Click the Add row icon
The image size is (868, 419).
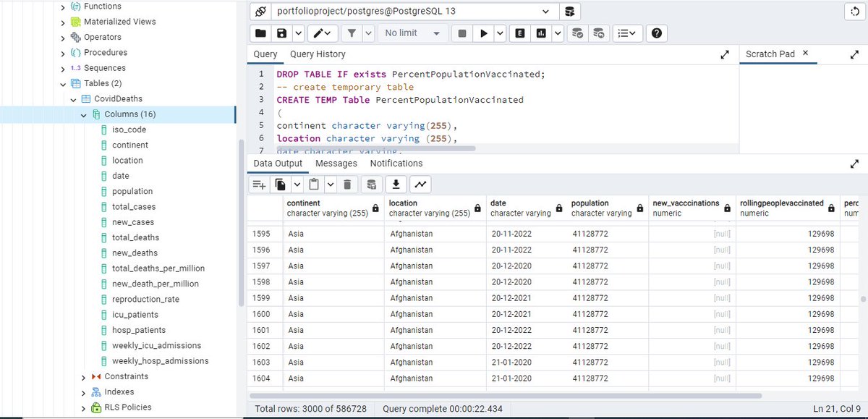[259, 185]
